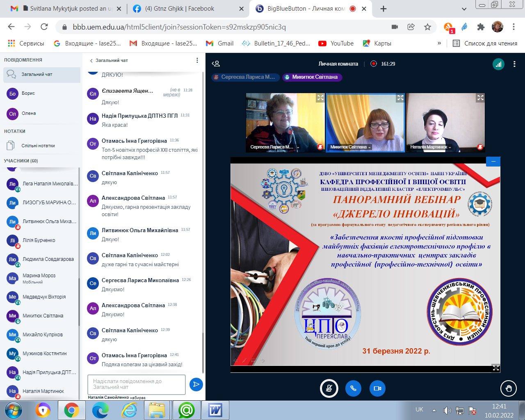Open meeting options three-dot menu
The height and width of the screenshot is (420, 525).
click(514, 64)
